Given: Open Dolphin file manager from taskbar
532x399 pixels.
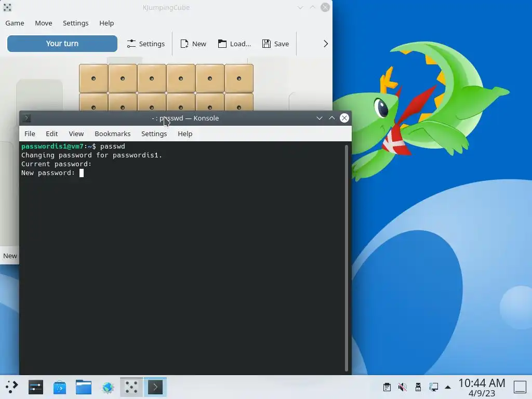Looking at the screenshot, I should point(84,387).
